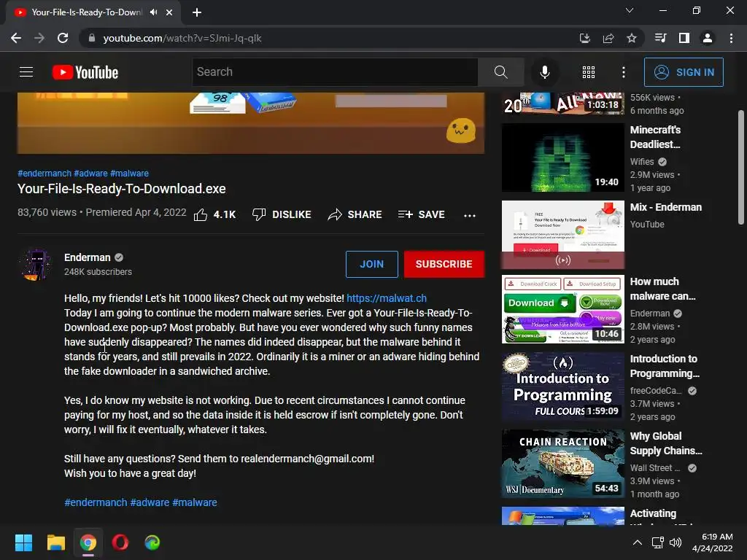This screenshot has width=747, height=560.
Task: Click in the YouTube search field
Action: (x=335, y=72)
